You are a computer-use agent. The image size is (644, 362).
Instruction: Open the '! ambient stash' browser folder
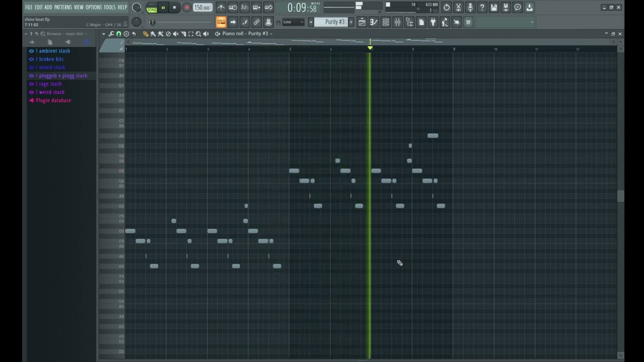pyautogui.click(x=54, y=51)
